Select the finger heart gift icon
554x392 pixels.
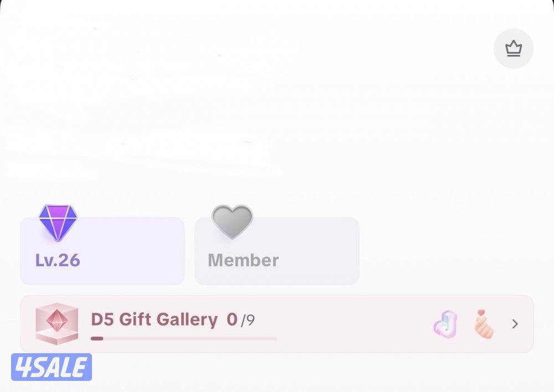(x=483, y=324)
